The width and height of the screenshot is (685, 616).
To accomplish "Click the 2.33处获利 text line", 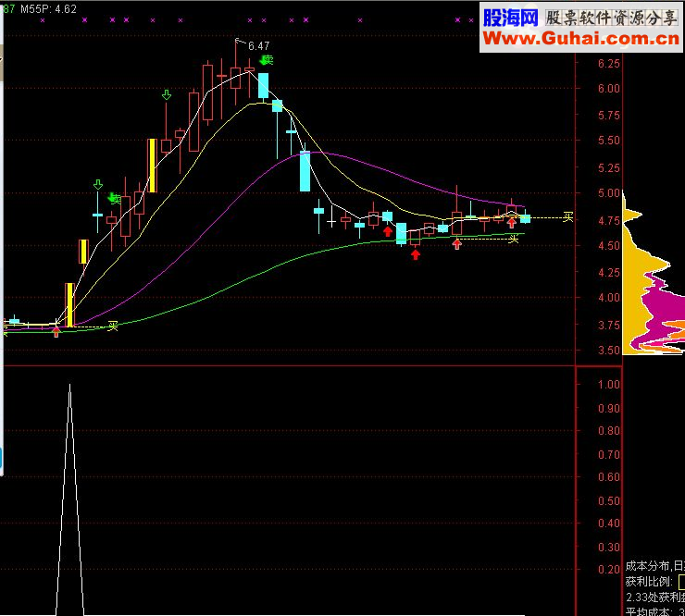I will pyautogui.click(x=655, y=598).
